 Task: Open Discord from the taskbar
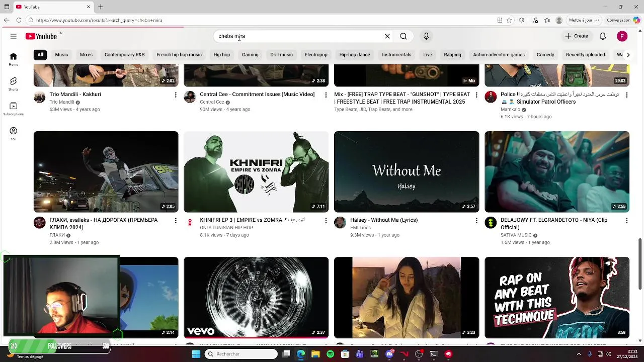click(x=389, y=354)
